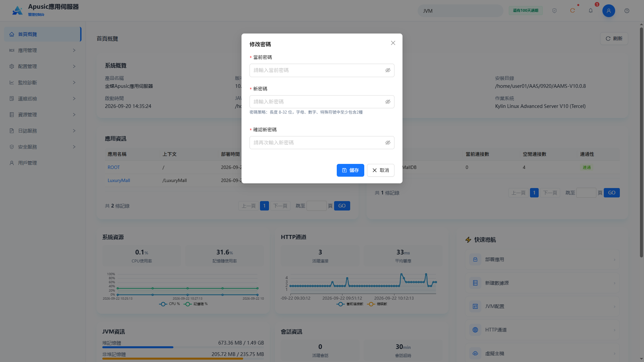
Task: Expand 運維巡檢 sidebar menu
Action: [x=43, y=99]
